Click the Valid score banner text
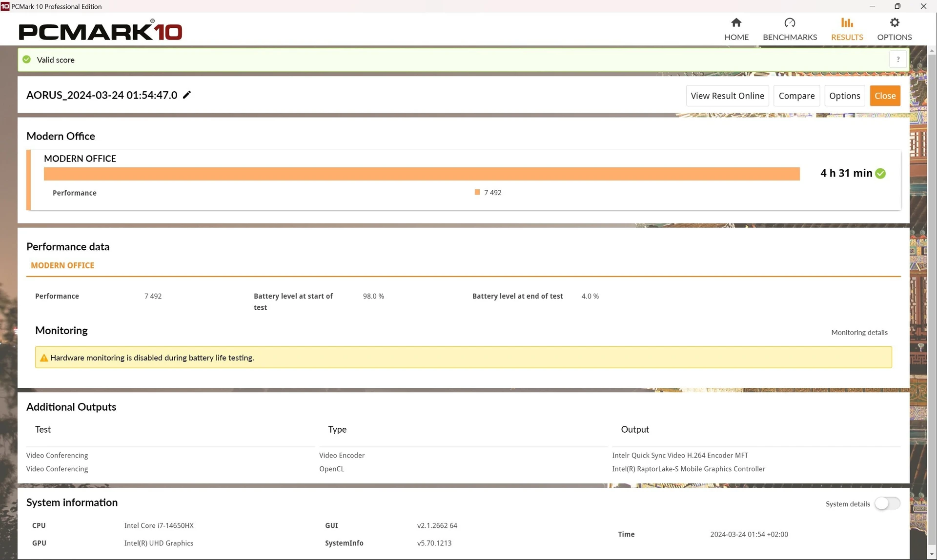Image resolution: width=937 pixels, height=560 pixels. pyautogui.click(x=56, y=60)
